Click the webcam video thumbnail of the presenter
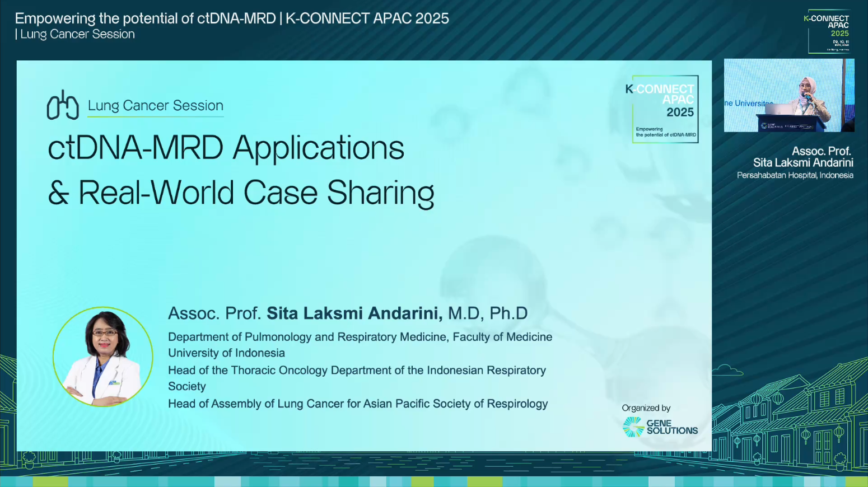This screenshot has height=487, width=868. pyautogui.click(x=788, y=95)
